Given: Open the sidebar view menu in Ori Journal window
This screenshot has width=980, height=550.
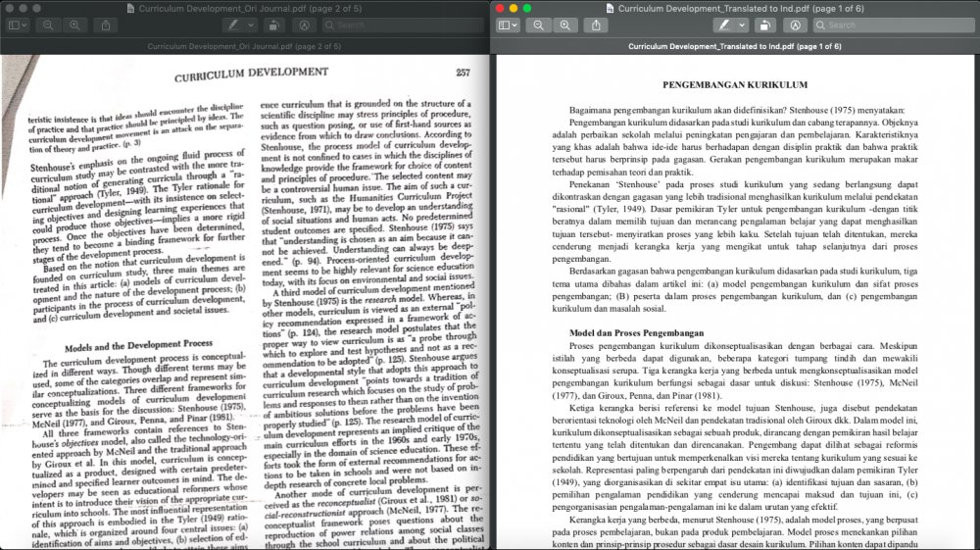Looking at the screenshot, I should coord(17,25).
